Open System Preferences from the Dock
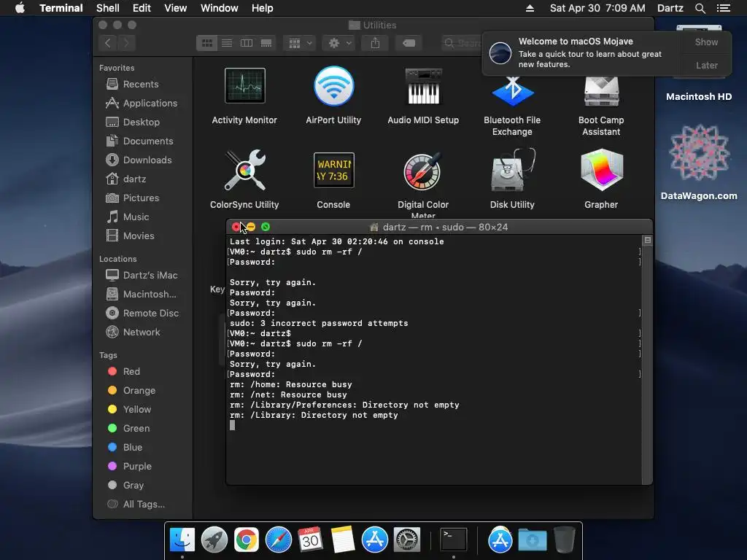The image size is (747, 560). pyautogui.click(x=406, y=540)
